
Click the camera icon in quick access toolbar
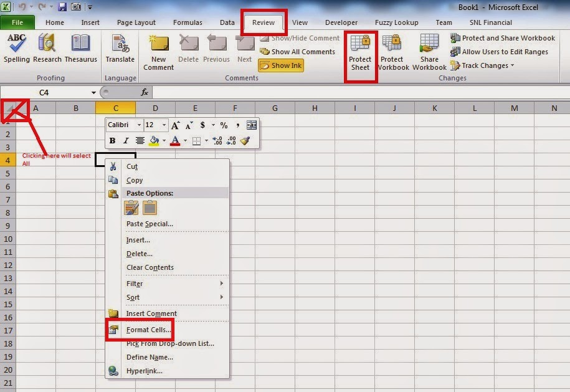point(75,7)
